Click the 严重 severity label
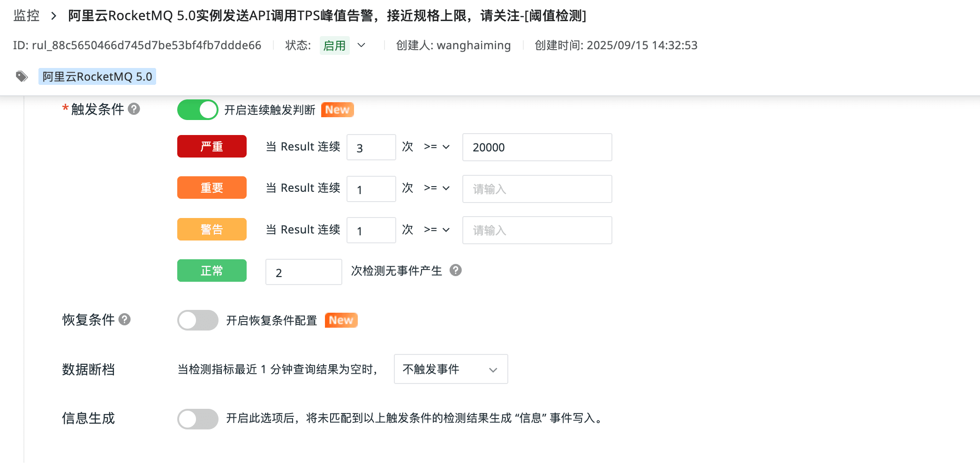 [x=211, y=146]
